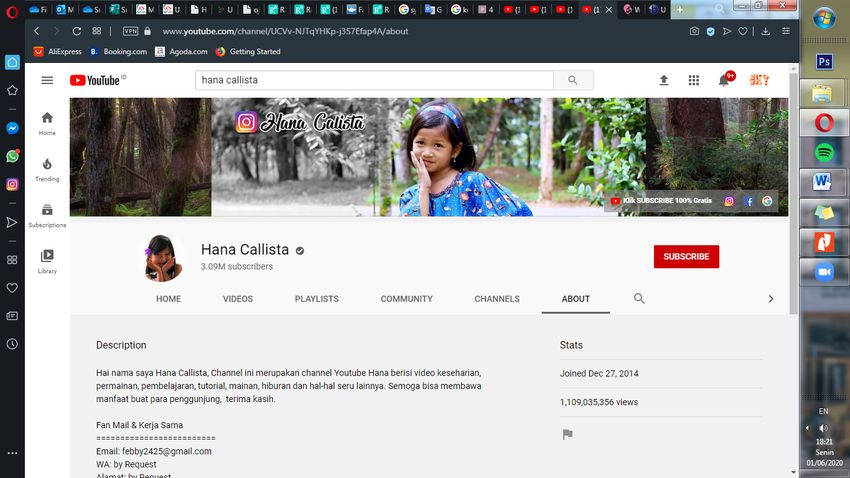Image resolution: width=850 pixels, height=478 pixels.
Task: Open history clock in Opera sidebar
Action: coord(12,344)
